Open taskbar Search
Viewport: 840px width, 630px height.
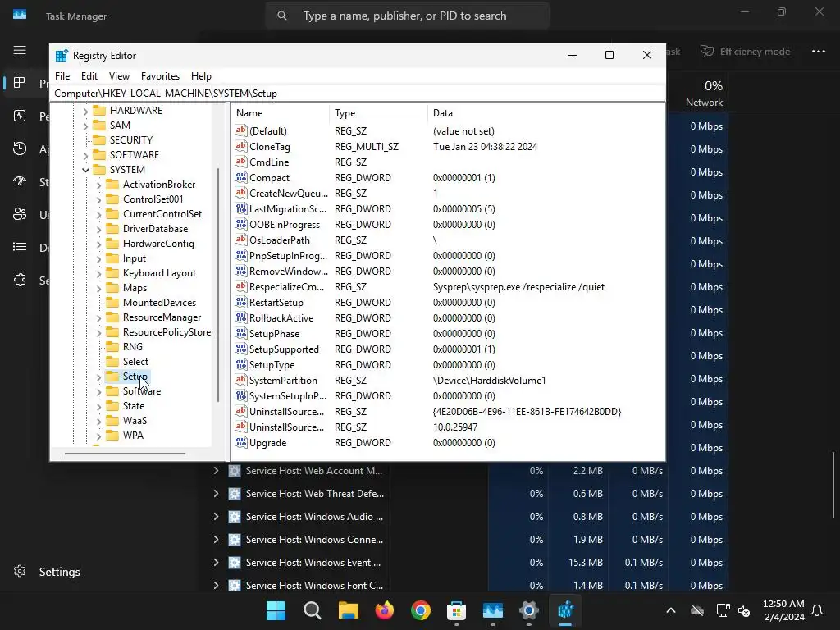tap(313, 610)
